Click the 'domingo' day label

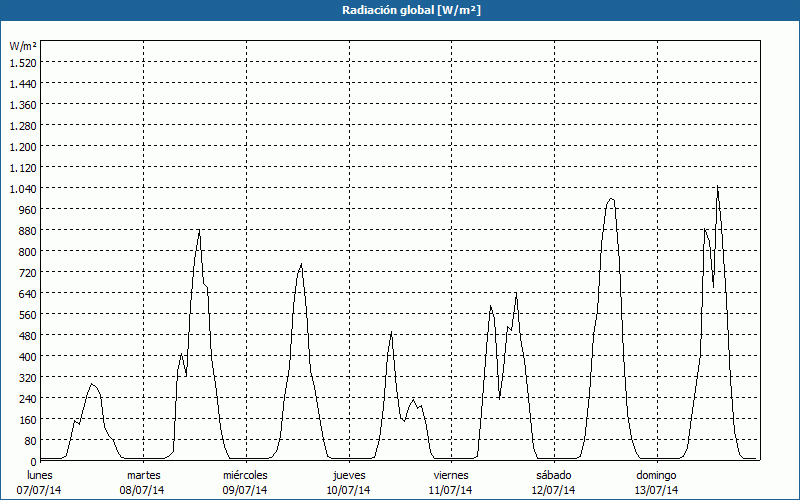click(x=657, y=475)
